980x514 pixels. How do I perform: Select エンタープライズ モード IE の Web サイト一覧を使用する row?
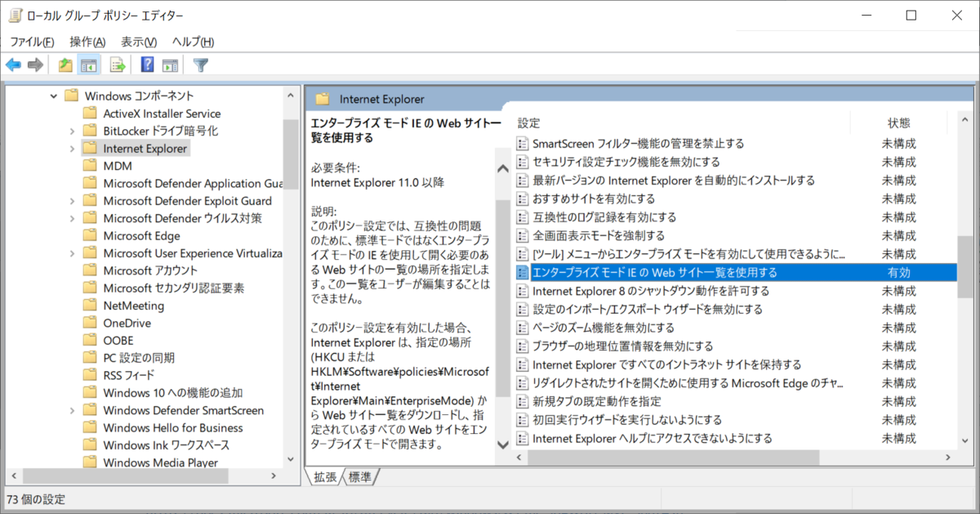735,272
